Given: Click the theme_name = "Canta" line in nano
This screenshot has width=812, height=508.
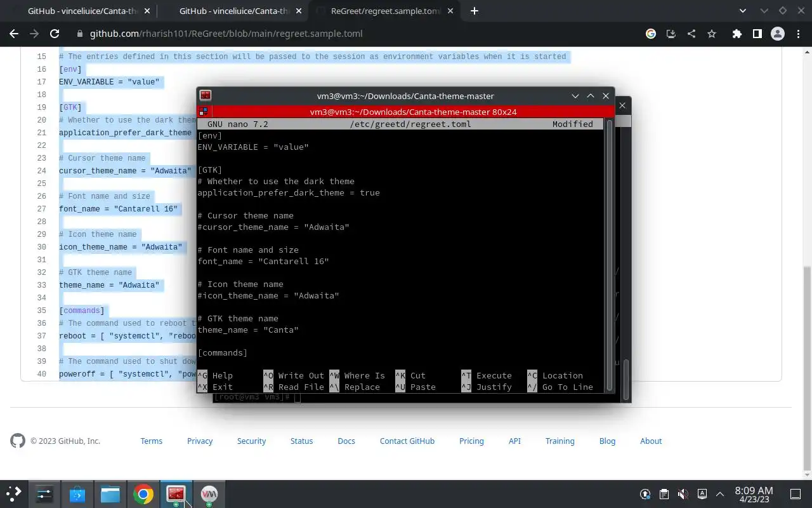Looking at the screenshot, I should (248, 330).
